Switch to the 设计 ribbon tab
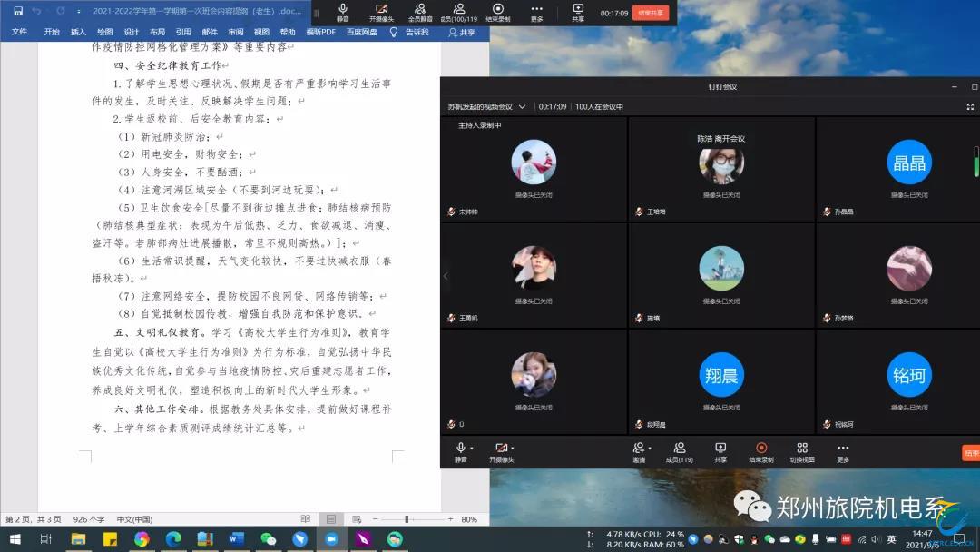The image size is (980, 552). 132,32
